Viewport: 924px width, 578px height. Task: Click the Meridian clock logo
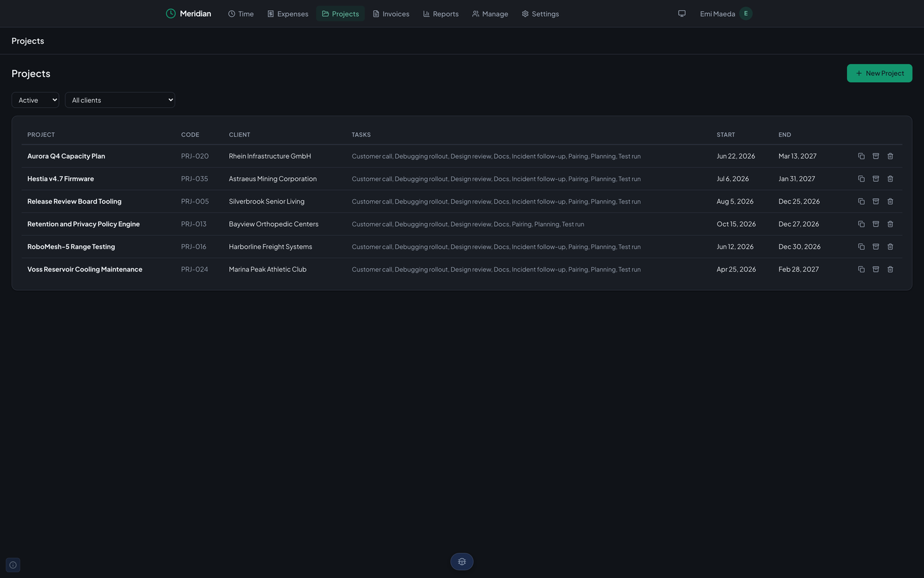pos(171,13)
